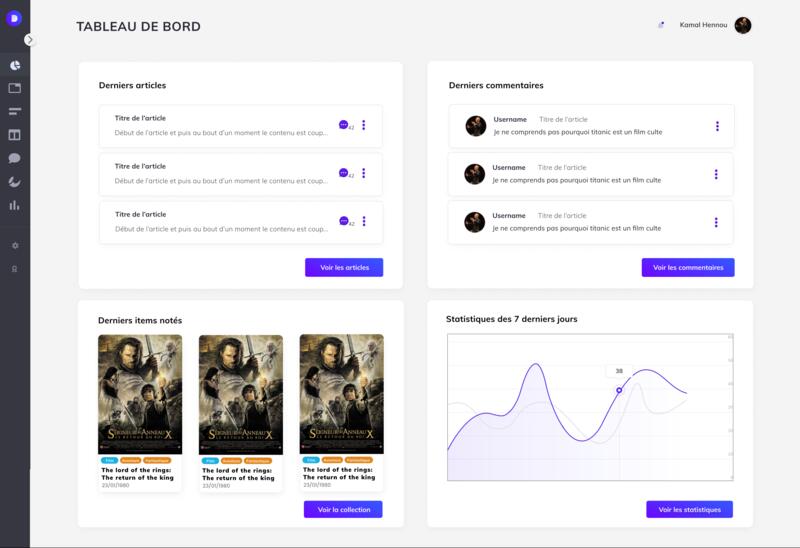Image resolution: width=800 pixels, height=548 pixels.
Task: Click the rightmost card's "The lord of the rings" title
Action: click(339, 473)
